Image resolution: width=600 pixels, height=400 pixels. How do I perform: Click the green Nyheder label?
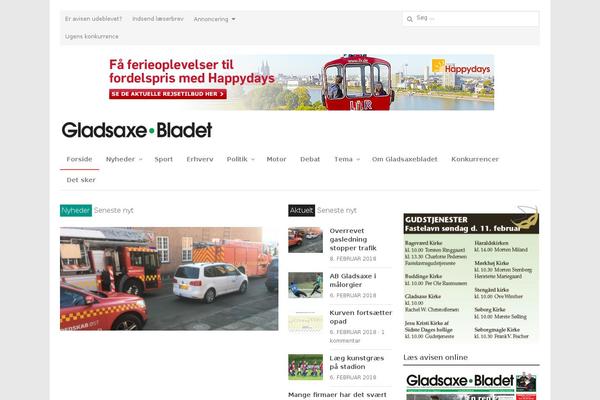76,211
